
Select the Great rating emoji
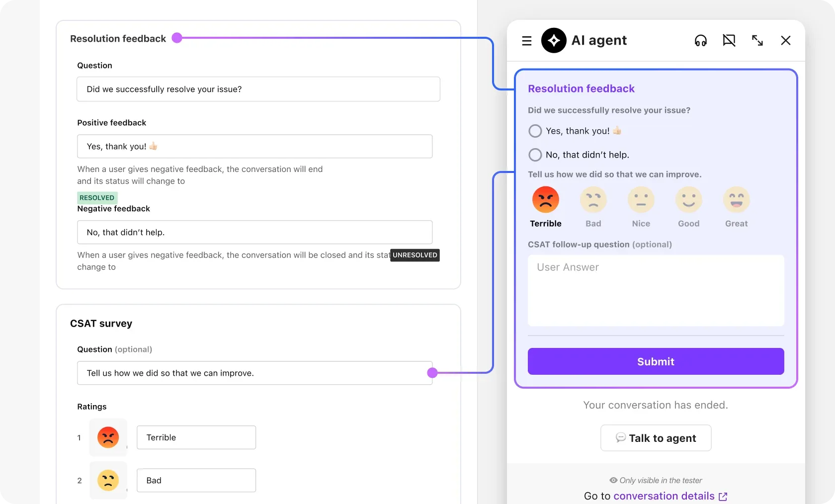[x=736, y=201]
